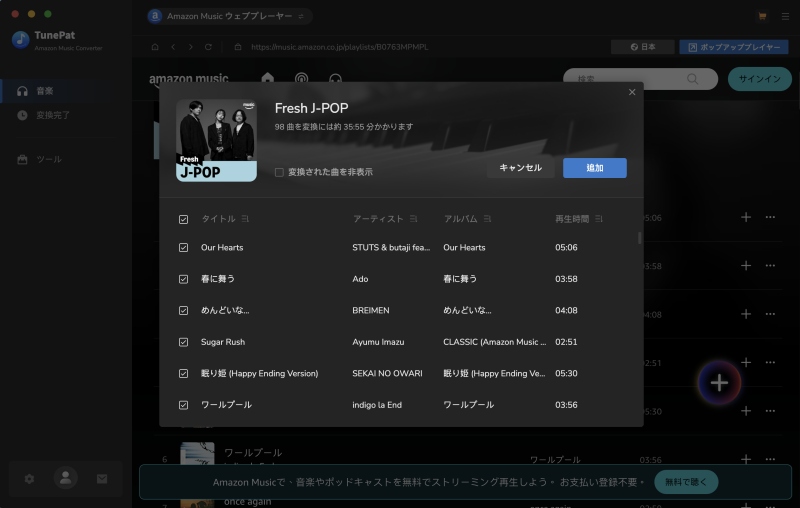Screen dimensions: 800x508
Task: Click the 無料で聴く button in banner
Action: point(686,482)
